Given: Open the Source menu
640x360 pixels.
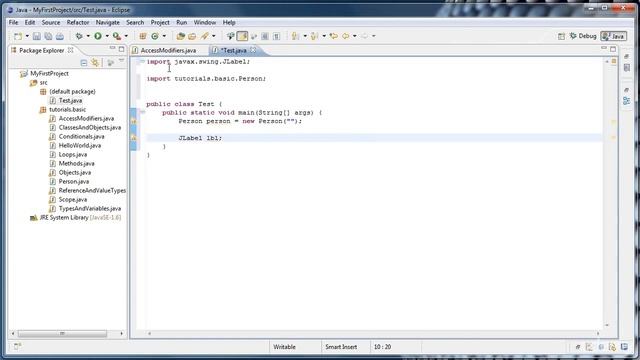Looking at the screenshot, I should [51, 22].
